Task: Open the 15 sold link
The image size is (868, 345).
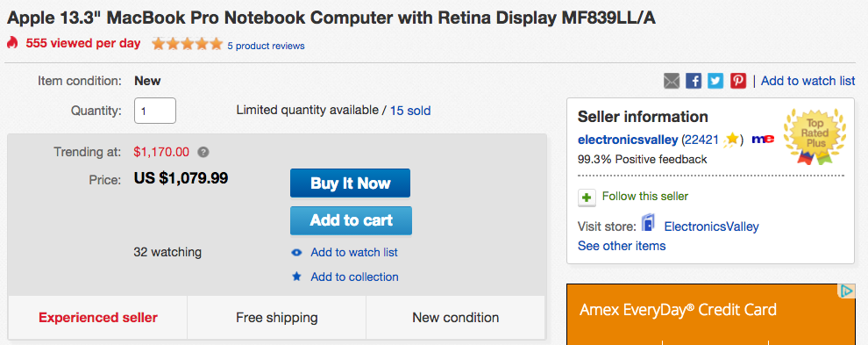Action: click(410, 111)
